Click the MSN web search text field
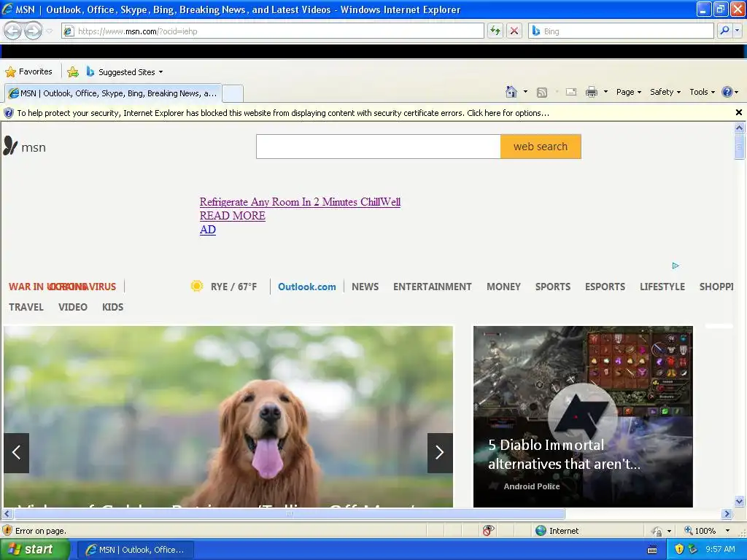This screenshot has width=747, height=560. (x=379, y=146)
